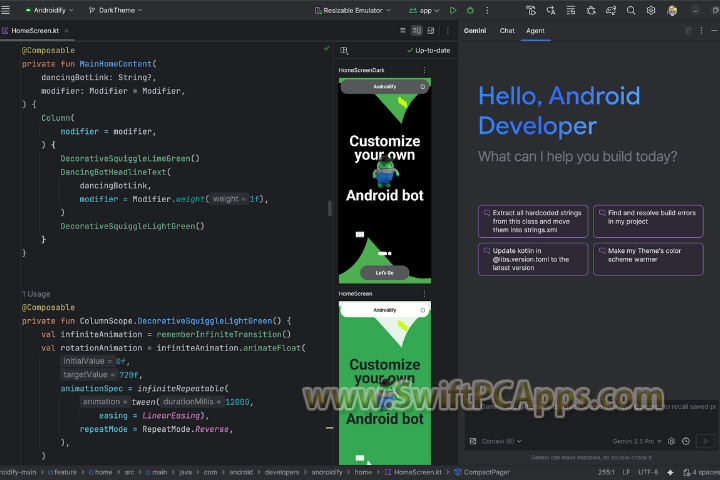720x480 pixels.
Task: Click 'src' in the breadcrumb path
Action: [129, 472]
